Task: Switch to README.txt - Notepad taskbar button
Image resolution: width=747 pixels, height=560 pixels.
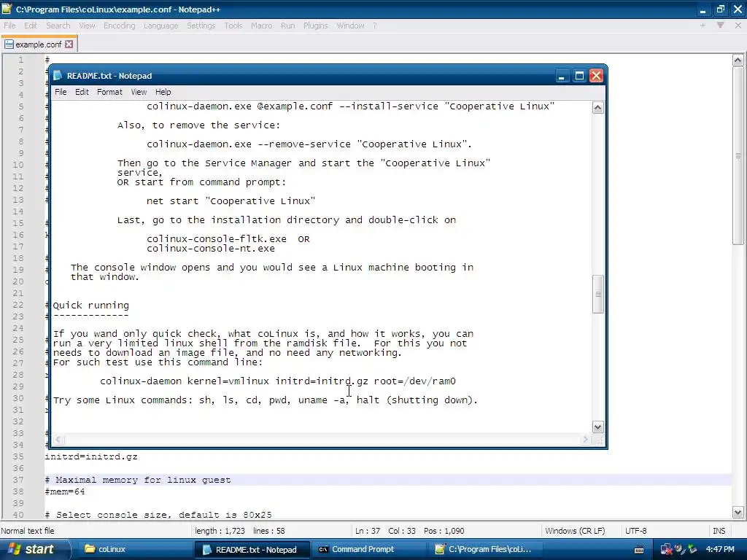Action: click(x=252, y=550)
